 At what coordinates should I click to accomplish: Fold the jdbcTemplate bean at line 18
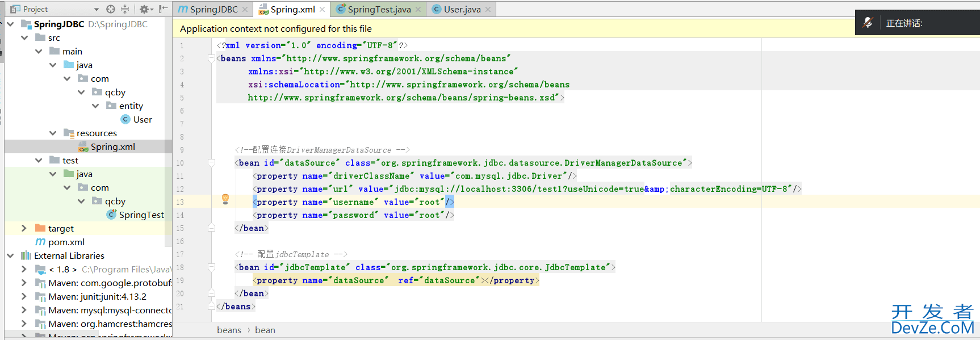tap(211, 267)
